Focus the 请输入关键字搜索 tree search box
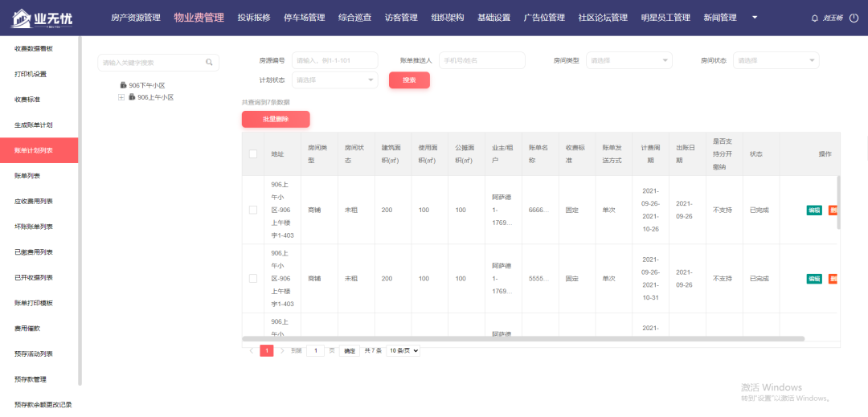Viewport: 868px width, 417px height. pos(158,63)
